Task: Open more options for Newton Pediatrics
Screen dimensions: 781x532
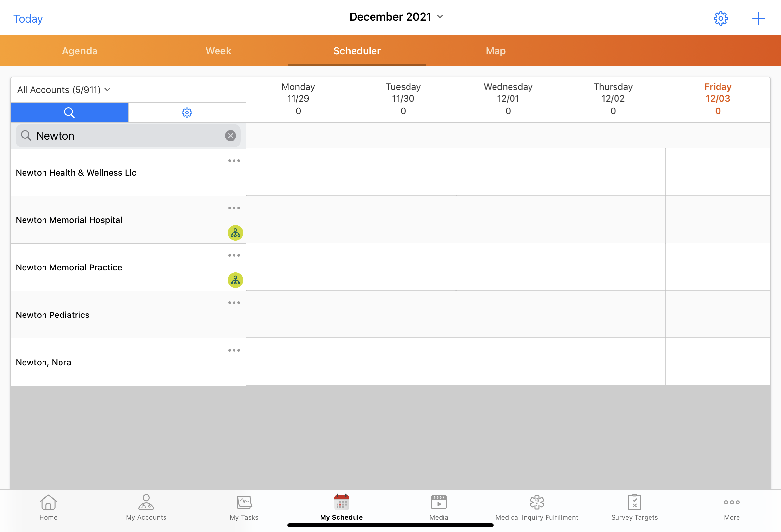Action: [x=234, y=303]
